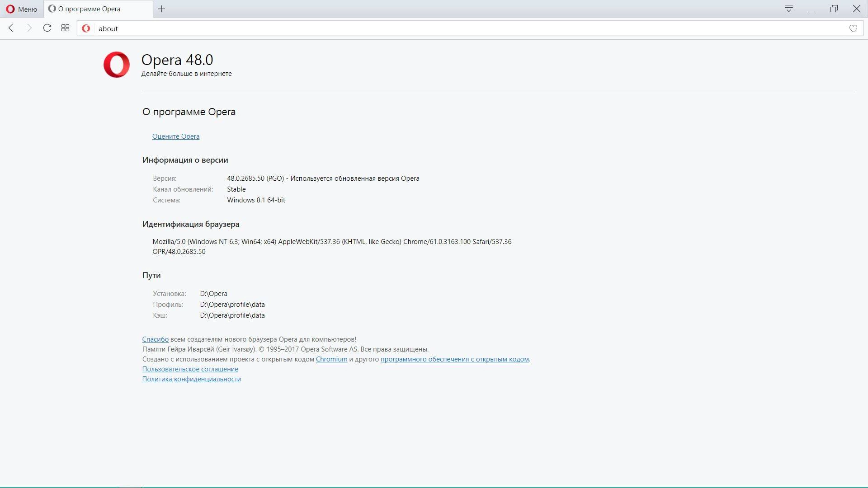Screen dimensions: 868x488
Task: Click the Opera badge in address bar
Action: point(86,28)
